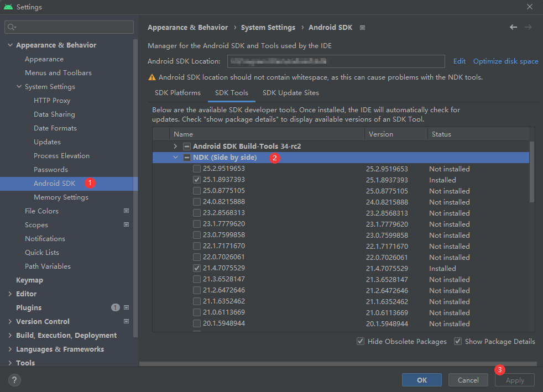Image resolution: width=543 pixels, height=392 pixels.
Task: Click the Cancel button
Action: point(468,380)
